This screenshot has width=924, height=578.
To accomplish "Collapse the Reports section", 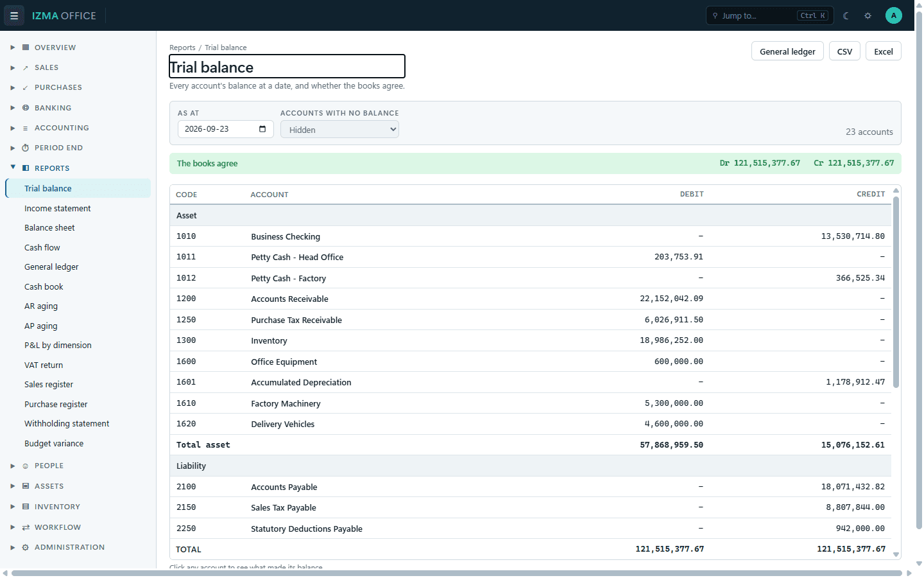I will [13, 168].
